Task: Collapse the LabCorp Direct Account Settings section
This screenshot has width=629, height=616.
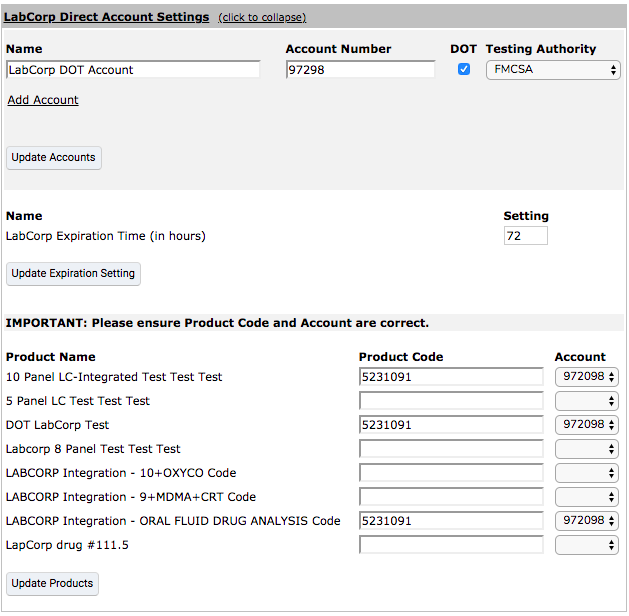Action: [262, 17]
